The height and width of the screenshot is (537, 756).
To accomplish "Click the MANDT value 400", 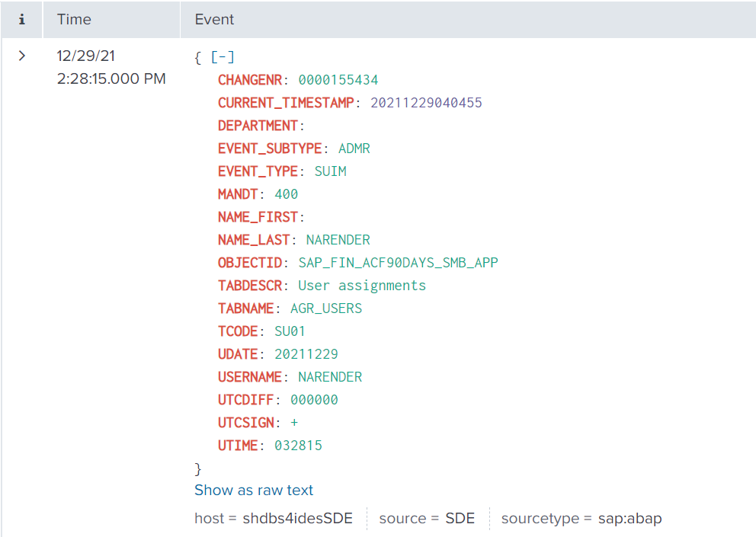I will (x=287, y=194).
